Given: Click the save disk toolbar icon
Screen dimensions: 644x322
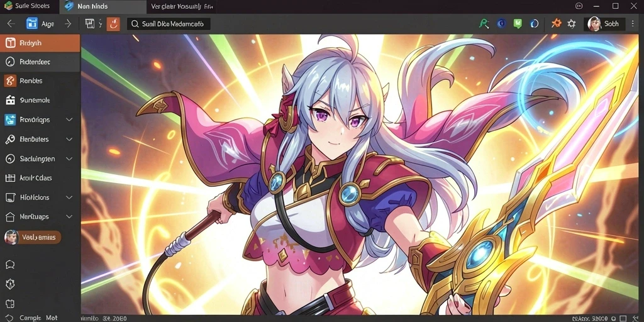Looking at the screenshot, I should (89, 24).
